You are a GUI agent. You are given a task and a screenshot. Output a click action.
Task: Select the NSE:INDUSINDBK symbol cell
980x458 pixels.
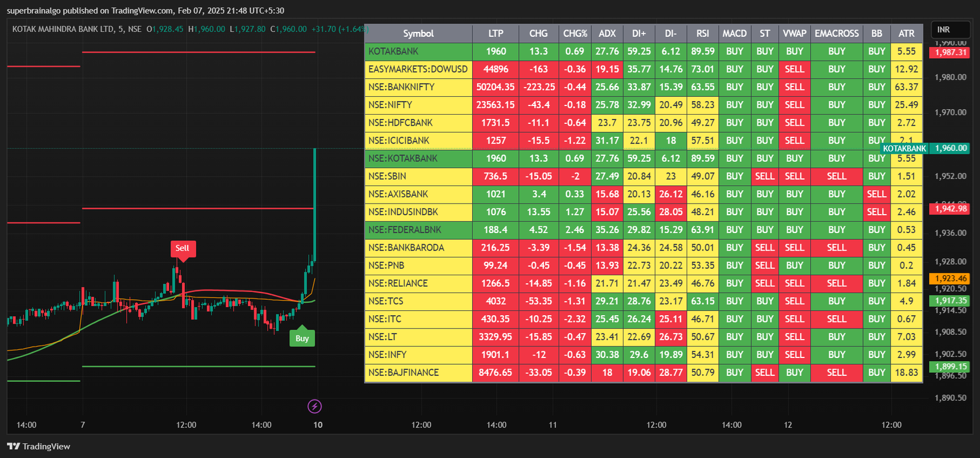(418, 212)
